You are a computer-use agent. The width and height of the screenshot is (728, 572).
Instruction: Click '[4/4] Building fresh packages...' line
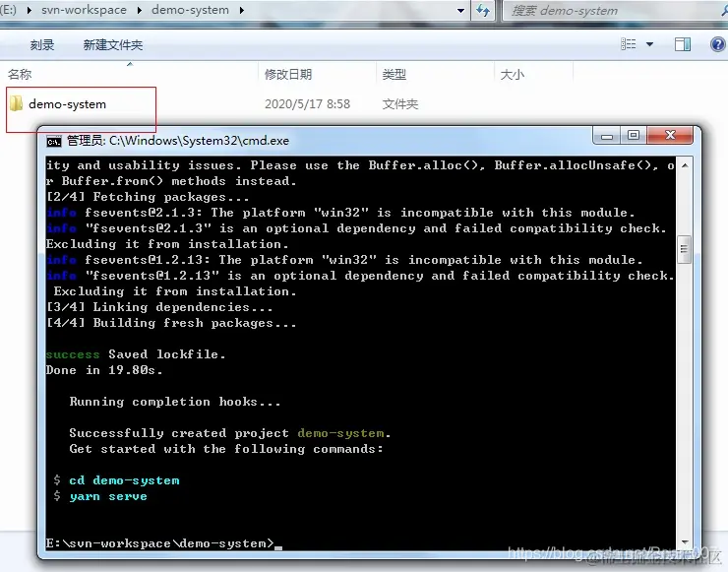171,323
